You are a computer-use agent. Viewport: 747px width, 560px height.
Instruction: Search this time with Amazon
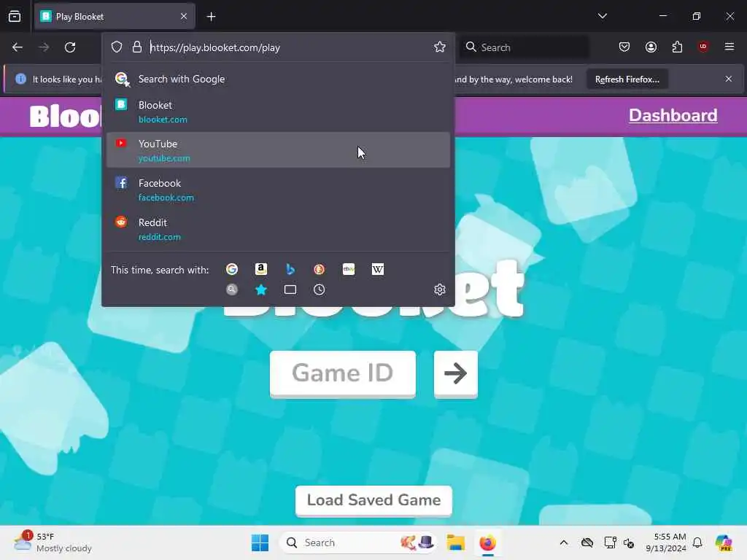click(x=261, y=270)
